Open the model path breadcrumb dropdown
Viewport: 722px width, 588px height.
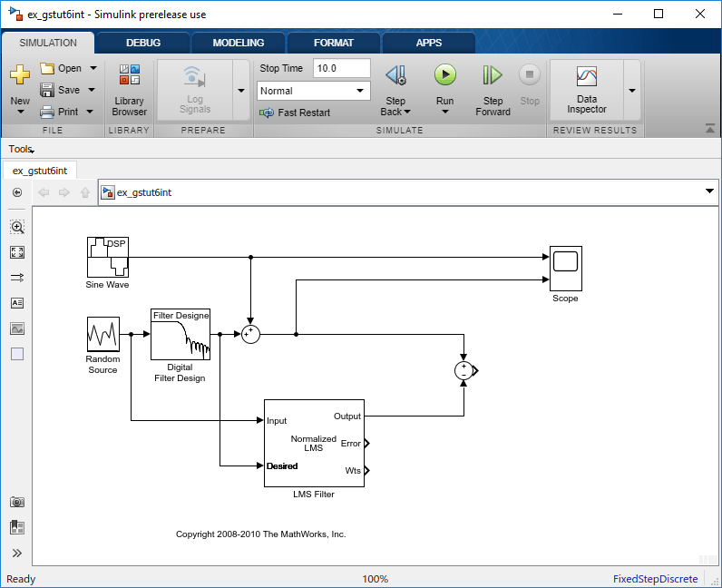pos(709,191)
